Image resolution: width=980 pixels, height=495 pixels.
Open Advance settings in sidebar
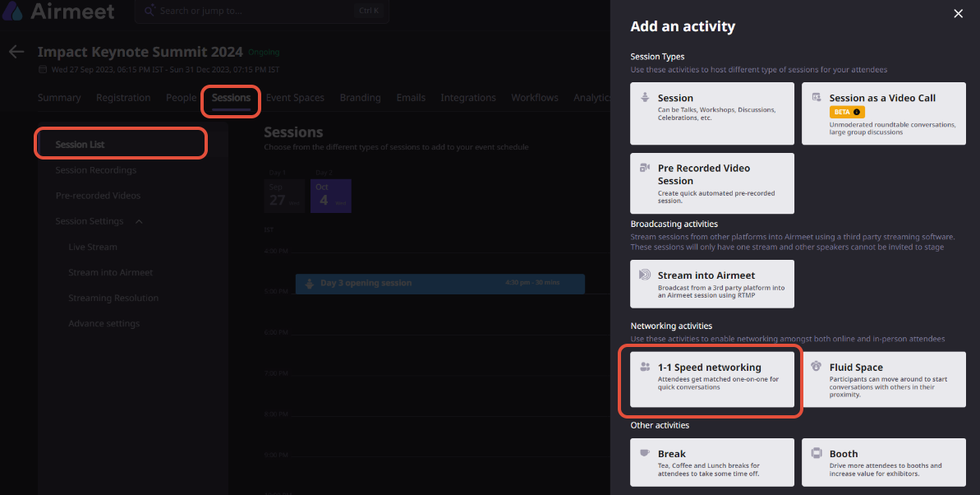coord(104,323)
